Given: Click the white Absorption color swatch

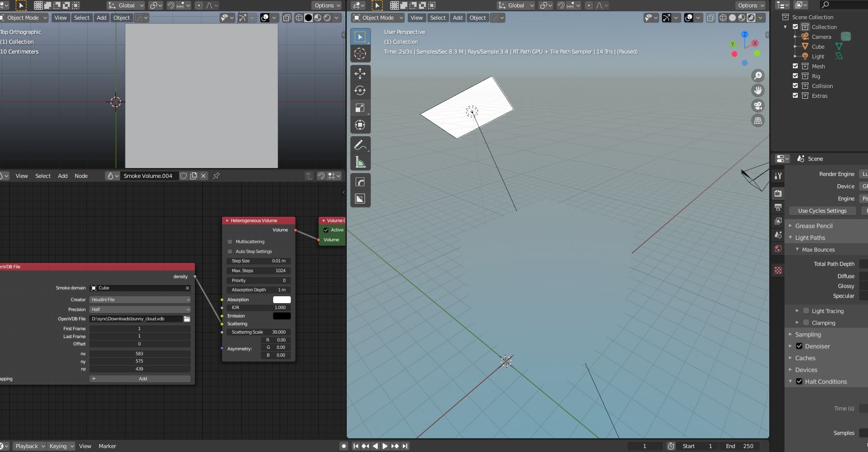Looking at the screenshot, I should click(x=281, y=300).
